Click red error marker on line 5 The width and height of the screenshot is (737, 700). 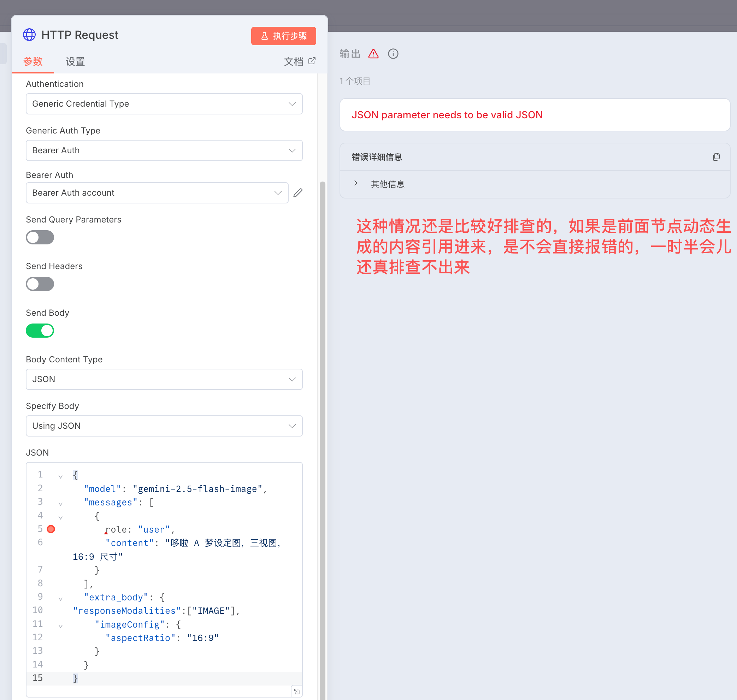pos(51,529)
